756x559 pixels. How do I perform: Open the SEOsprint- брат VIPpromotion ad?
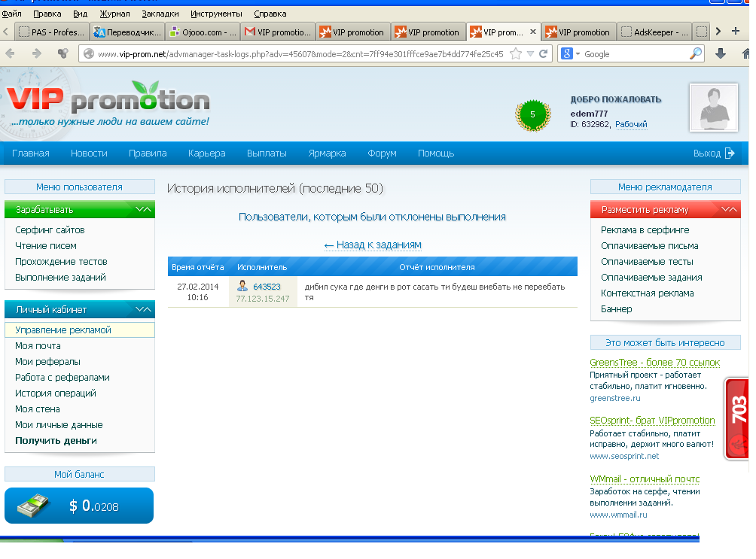click(652, 421)
